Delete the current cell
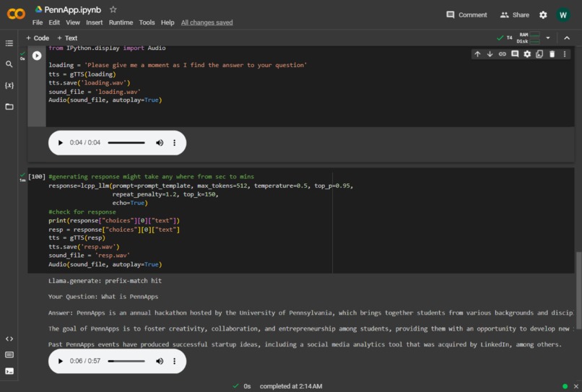Screen dimensions: 582x392 tap(552, 54)
